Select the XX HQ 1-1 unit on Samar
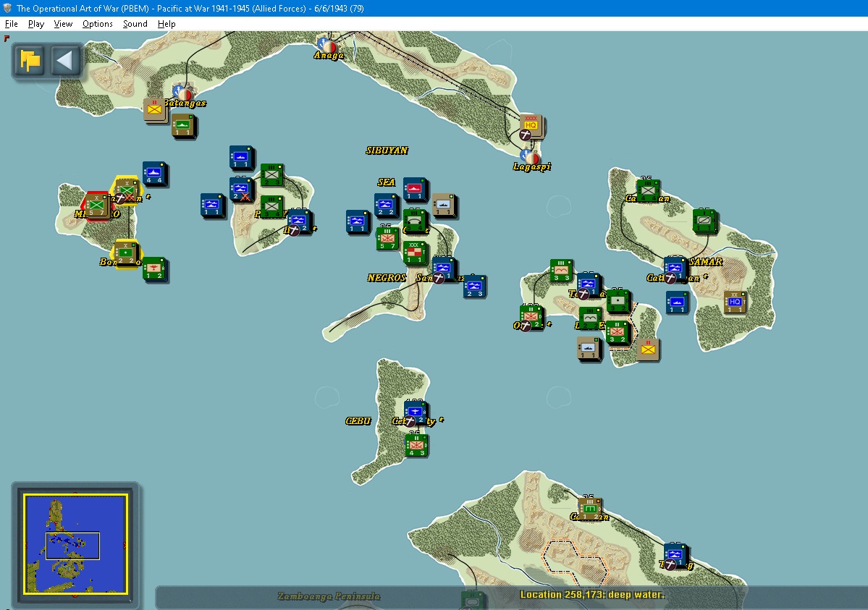868x610 pixels. (735, 302)
